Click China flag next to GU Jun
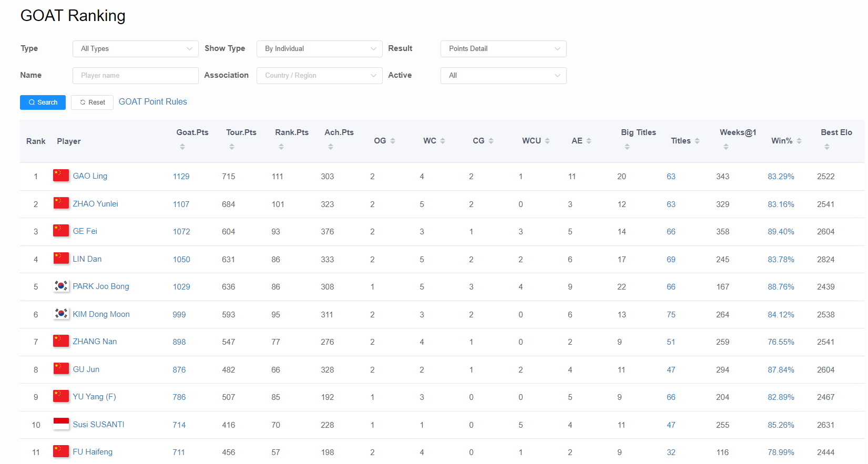Viewport: 868px width, 464px height. pos(61,369)
